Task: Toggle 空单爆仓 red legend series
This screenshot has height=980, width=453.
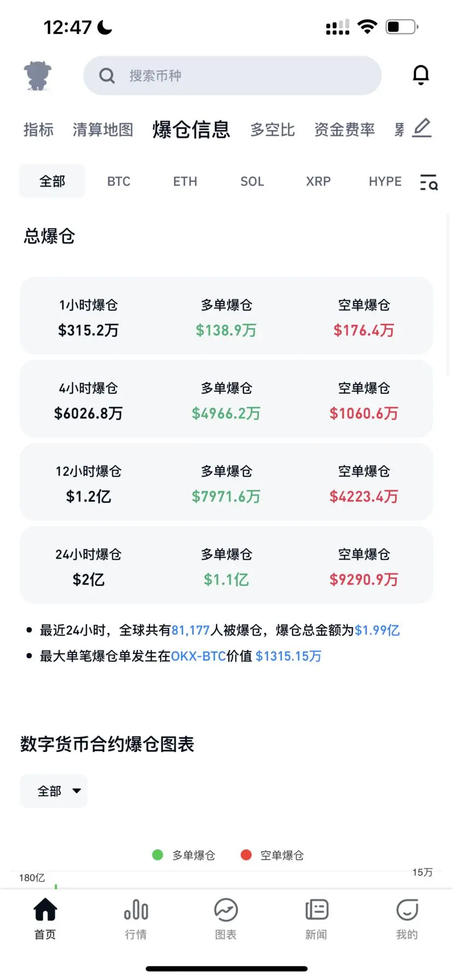Action: [x=272, y=855]
